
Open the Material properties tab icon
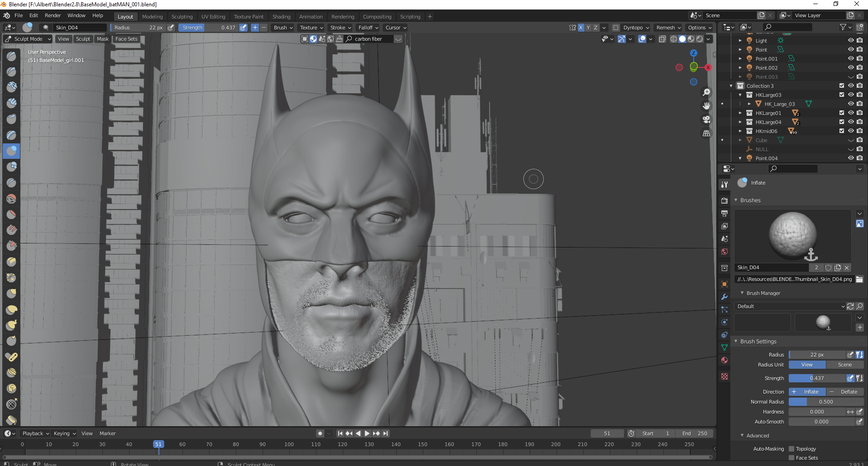(724, 360)
